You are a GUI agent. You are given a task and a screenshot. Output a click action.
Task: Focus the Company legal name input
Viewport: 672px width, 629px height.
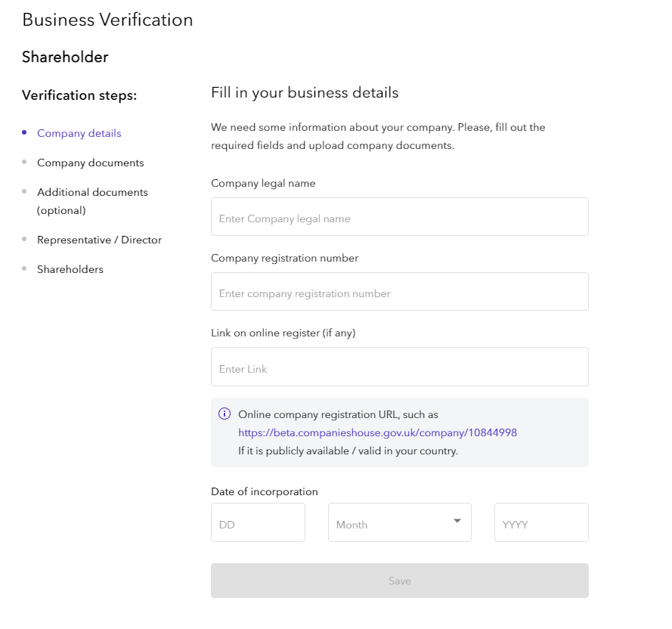pos(399,218)
